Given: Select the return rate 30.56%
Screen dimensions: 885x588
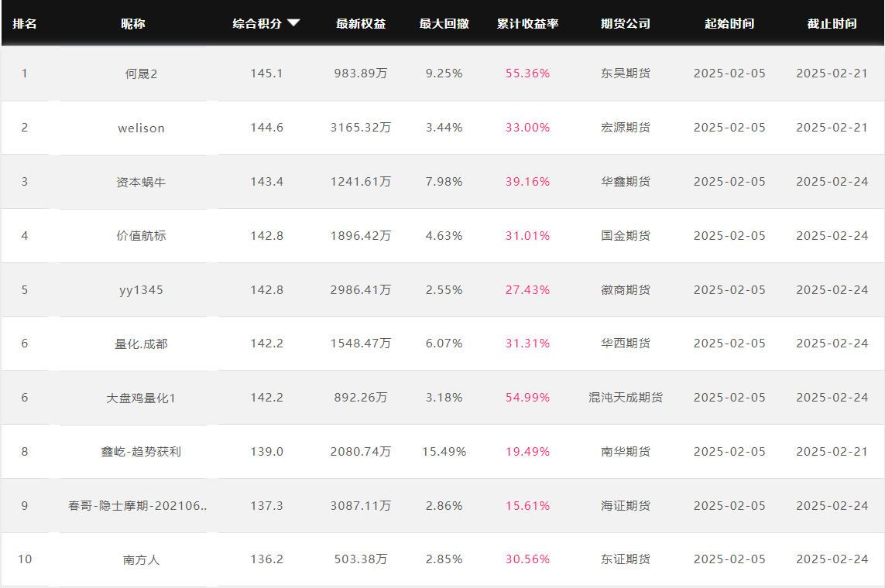Looking at the screenshot, I should 528,559.
